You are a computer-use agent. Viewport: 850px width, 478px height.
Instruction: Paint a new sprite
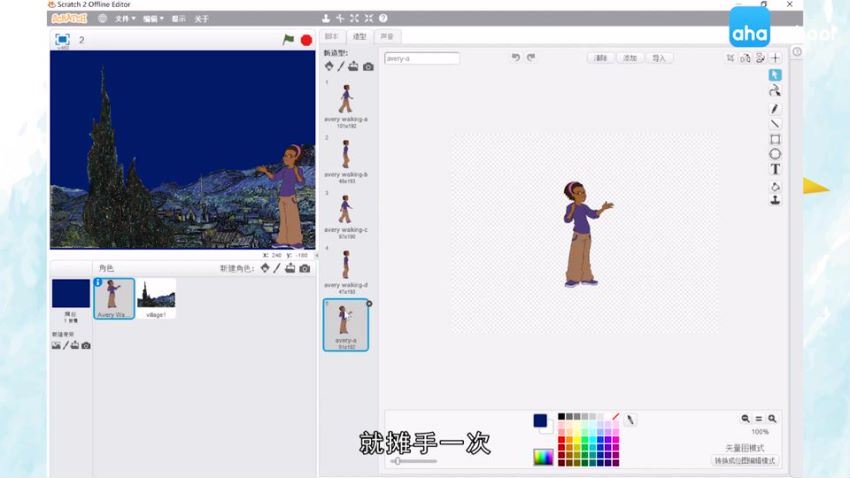click(x=277, y=268)
